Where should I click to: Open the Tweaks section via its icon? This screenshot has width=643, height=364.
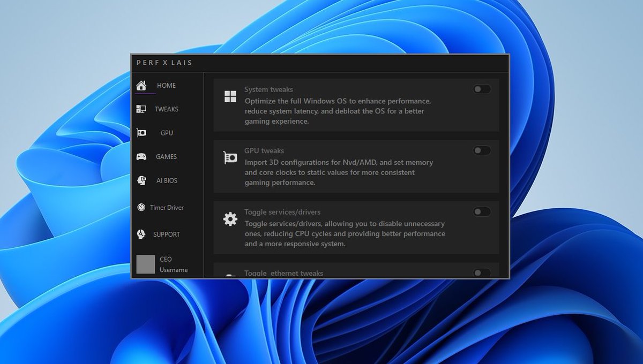point(141,109)
